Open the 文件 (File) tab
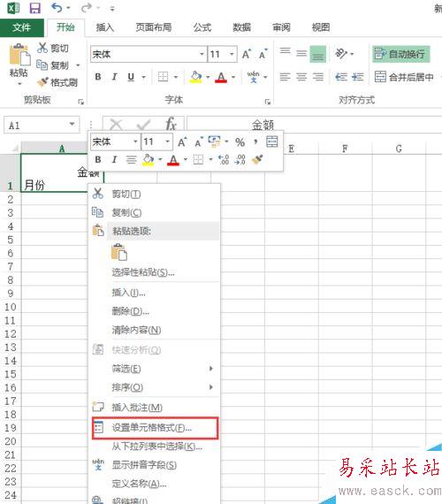Viewport: 442px width, 504px height. [x=22, y=27]
